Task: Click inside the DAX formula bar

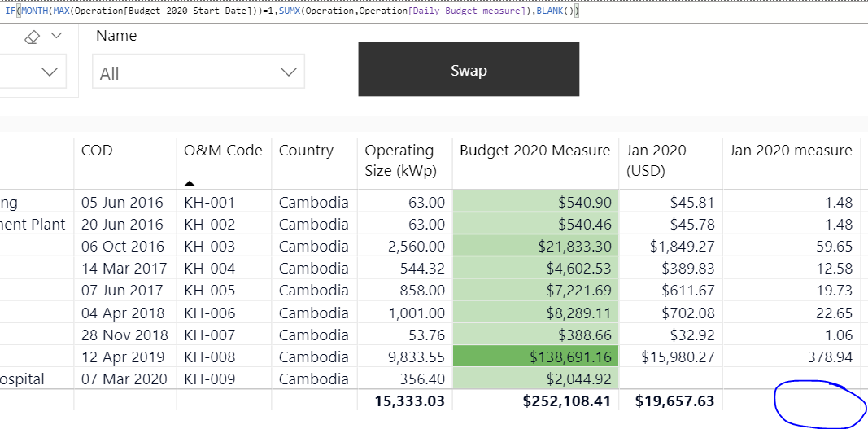Action: [434, 11]
